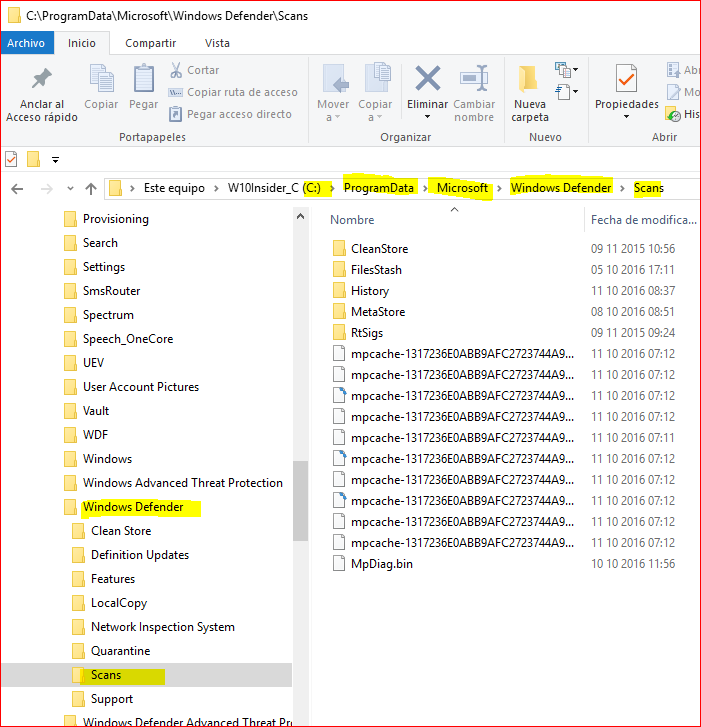
Task: Select SmsRouter folder in tree
Action: tap(111, 291)
